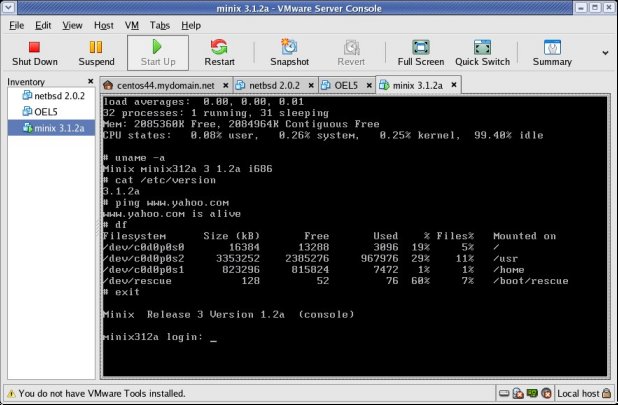Open the Host menu
This screenshot has height=405, width=618.
pyautogui.click(x=104, y=26)
